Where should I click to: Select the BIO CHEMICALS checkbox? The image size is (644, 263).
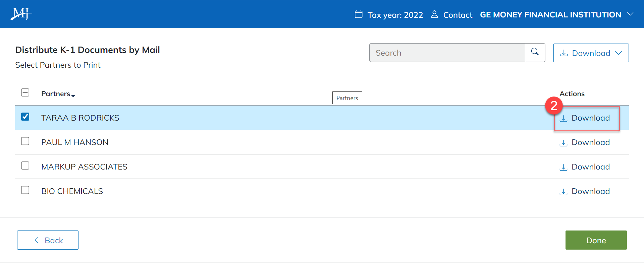[x=25, y=190]
